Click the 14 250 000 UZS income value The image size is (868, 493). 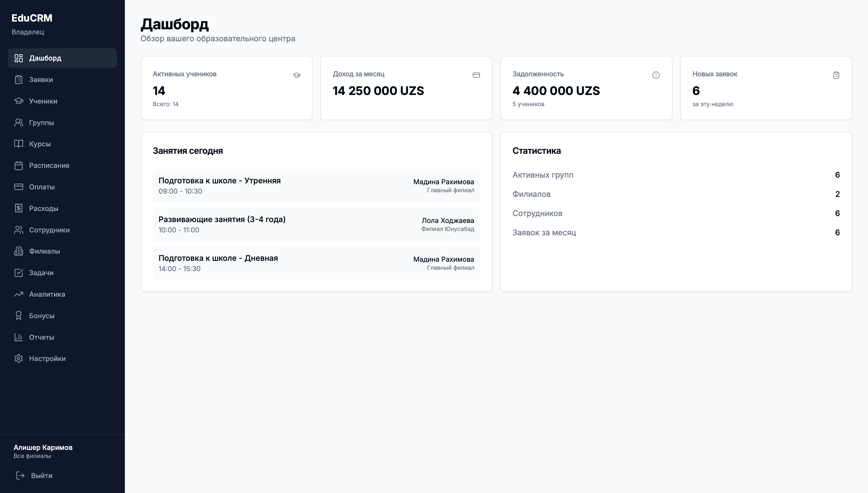[x=378, y=91]
